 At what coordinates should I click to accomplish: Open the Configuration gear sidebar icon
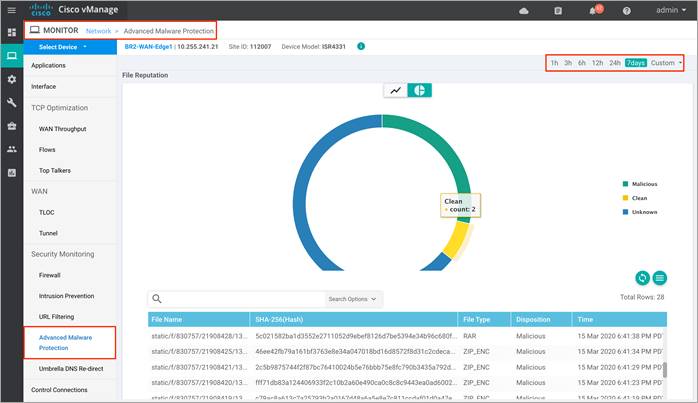12,79
